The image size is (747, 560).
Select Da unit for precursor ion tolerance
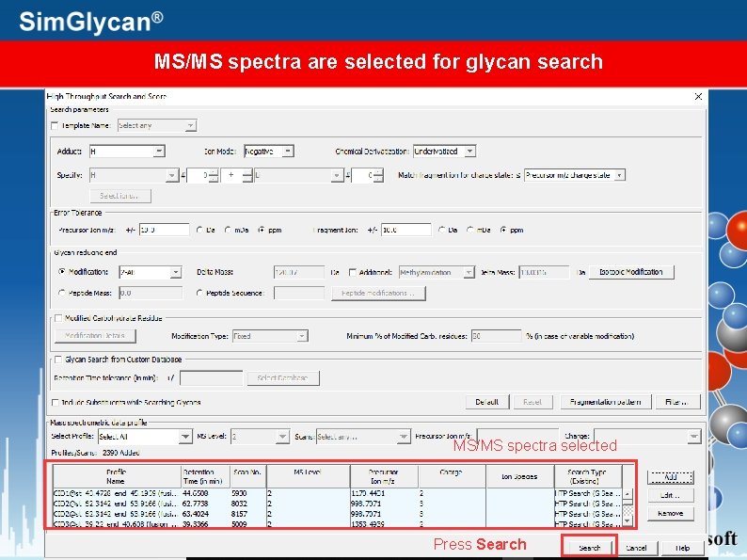pos(199,230)
